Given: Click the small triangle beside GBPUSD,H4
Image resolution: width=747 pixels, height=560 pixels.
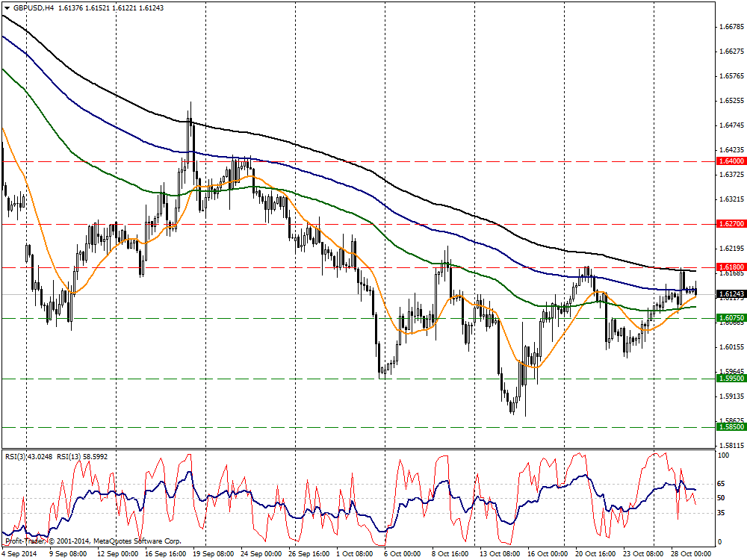Looking at the screenshot, I should 7,7.
